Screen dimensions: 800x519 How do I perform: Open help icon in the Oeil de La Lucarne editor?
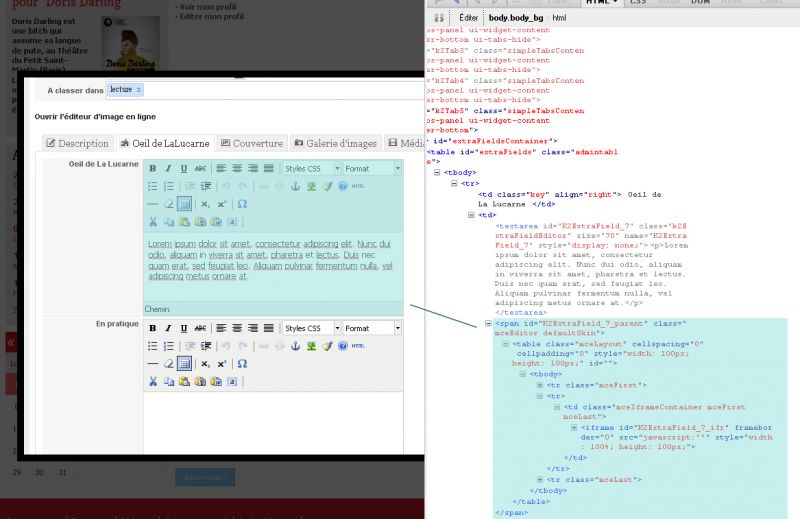[x=343, y=186]
